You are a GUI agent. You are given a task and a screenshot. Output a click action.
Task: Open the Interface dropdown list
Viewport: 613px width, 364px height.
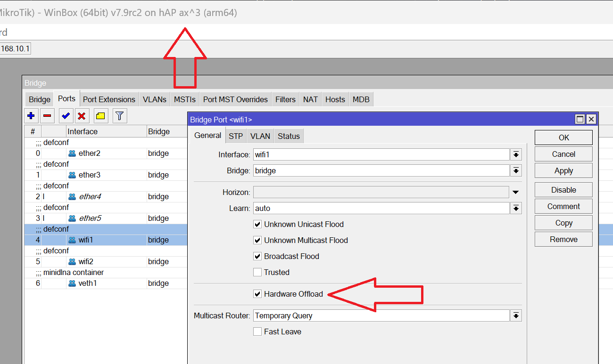tap(516, 154)
